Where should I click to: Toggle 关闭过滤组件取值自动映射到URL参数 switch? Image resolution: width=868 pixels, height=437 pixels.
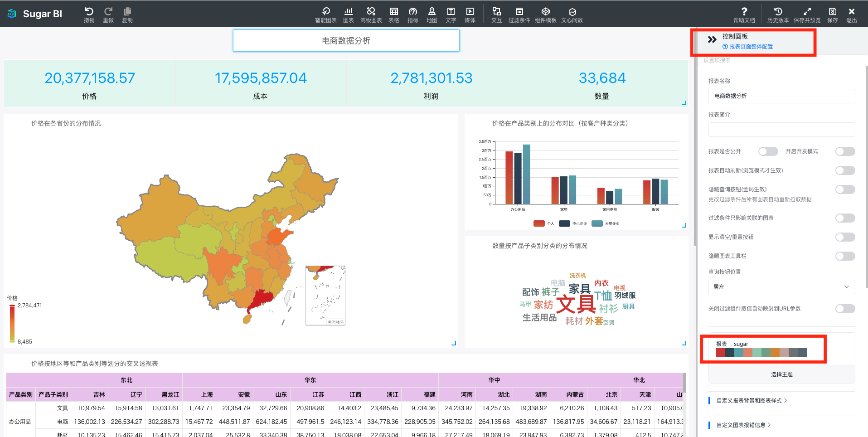(x=845, y=309)
